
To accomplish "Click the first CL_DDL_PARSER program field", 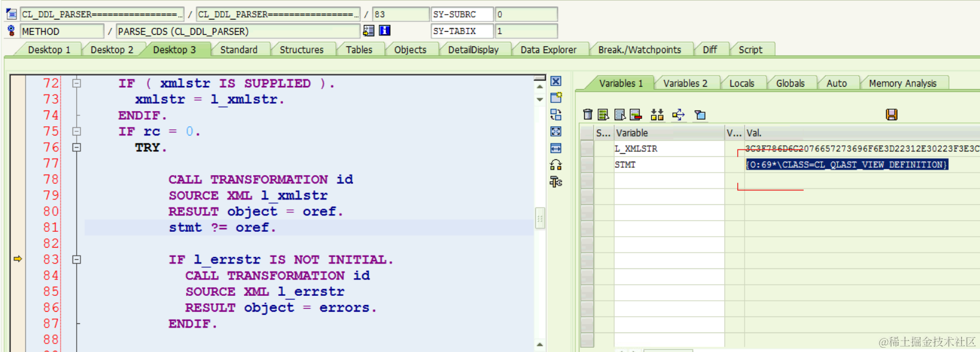I will pyautogui.click(x=101, y=14).
